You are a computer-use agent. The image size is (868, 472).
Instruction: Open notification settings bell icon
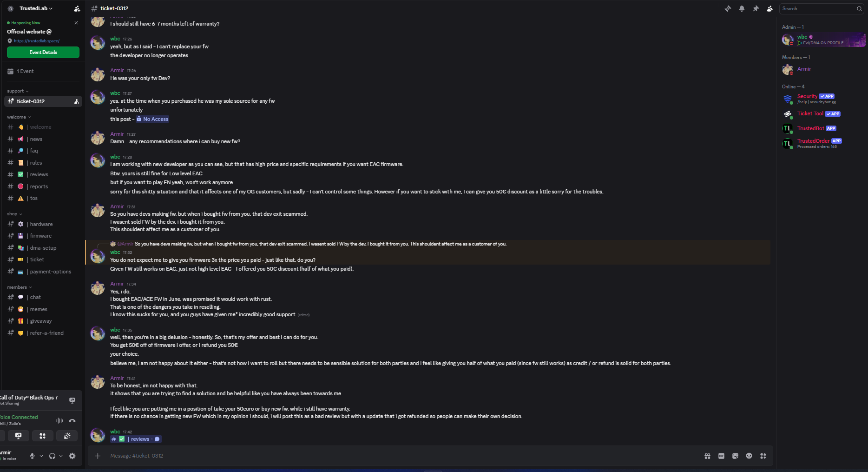[742, 8]
